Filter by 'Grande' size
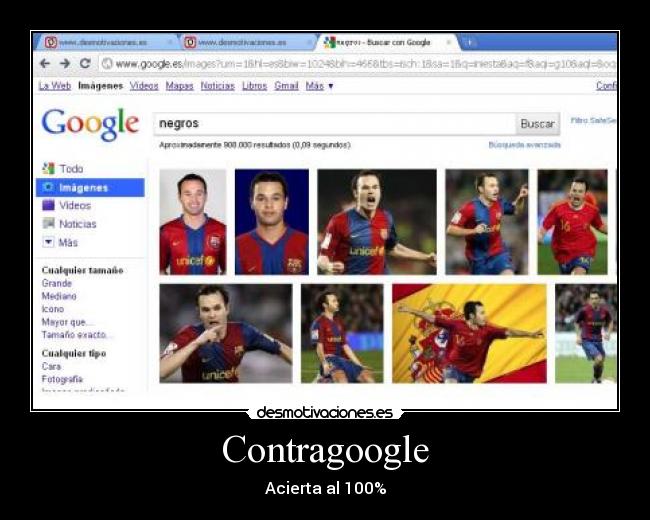650x520 pixels. coord(57,283)
